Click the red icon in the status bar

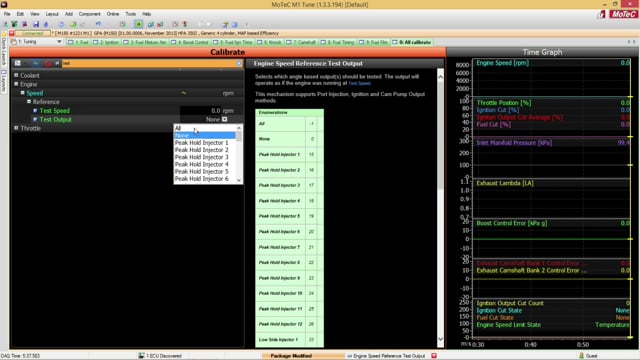tap(434, 356)
